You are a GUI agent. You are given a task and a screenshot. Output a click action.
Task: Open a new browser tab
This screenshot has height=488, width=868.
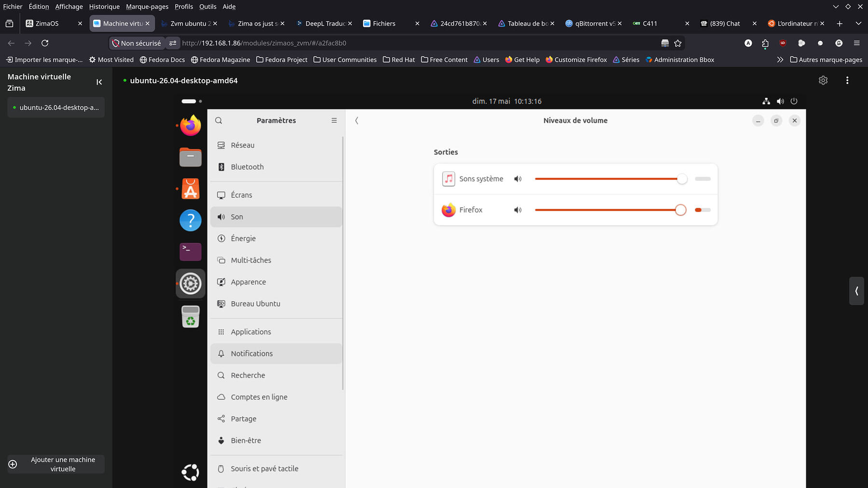[840, 23]
